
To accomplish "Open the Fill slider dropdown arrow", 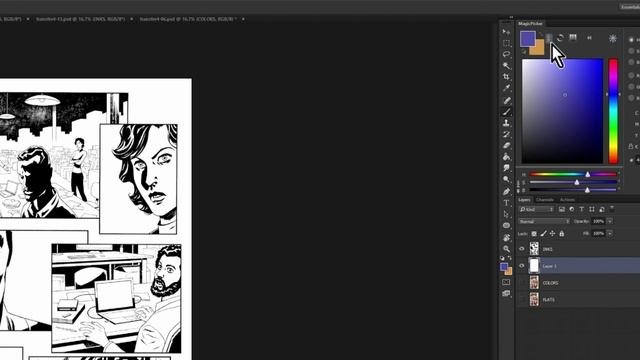I will tap(610, 233).
